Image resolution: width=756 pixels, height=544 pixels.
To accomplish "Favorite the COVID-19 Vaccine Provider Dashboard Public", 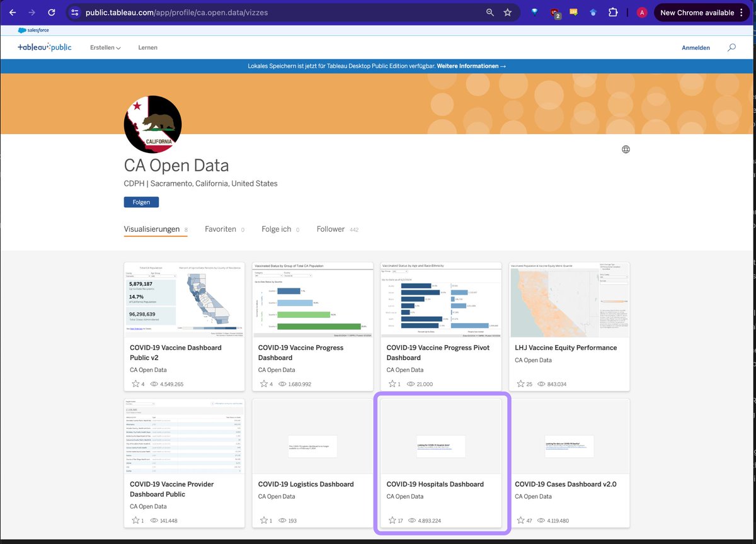I will 135,521.
